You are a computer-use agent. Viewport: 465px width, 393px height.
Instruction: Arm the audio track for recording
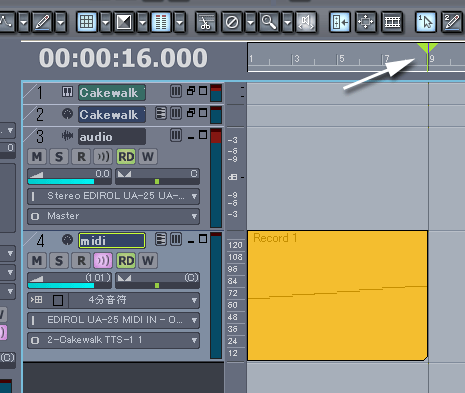click(81, 157)
